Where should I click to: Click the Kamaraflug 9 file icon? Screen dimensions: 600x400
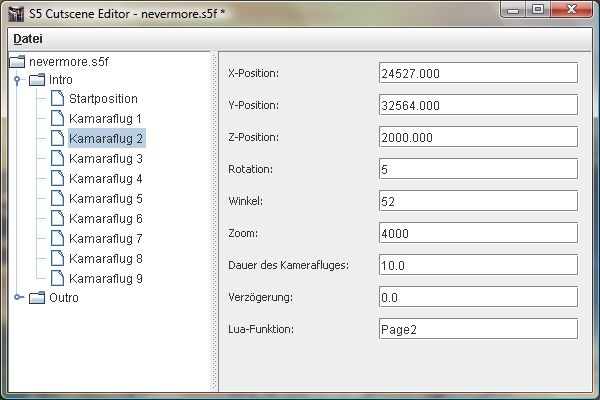57,279
